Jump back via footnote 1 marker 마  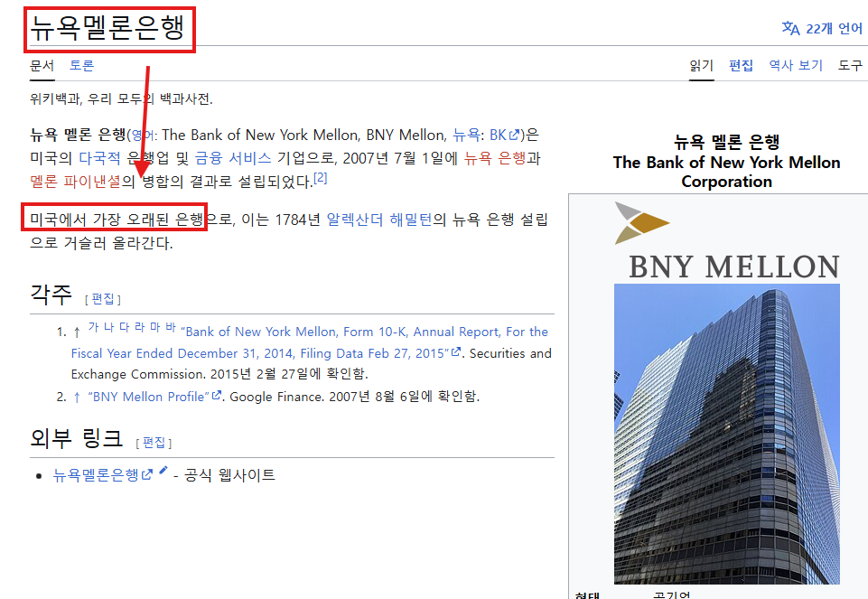[155, 327]
